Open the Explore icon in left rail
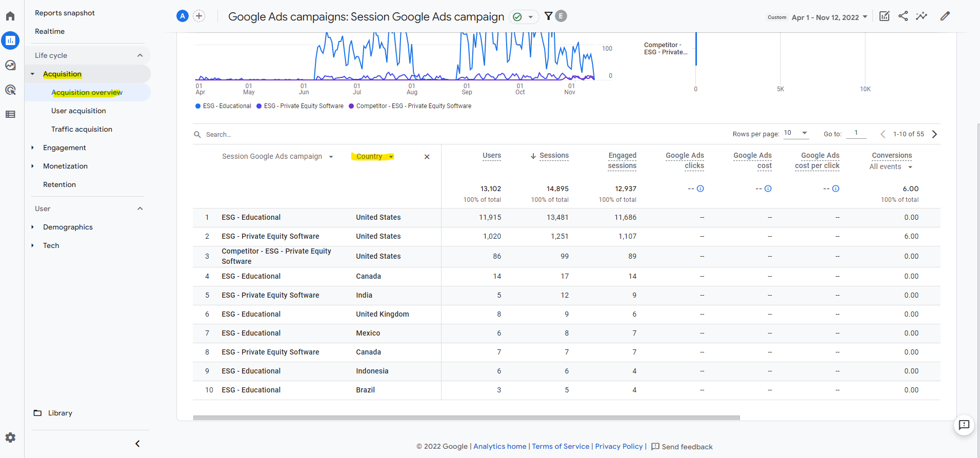The height and width of the screenshot is (458, 980). [x=10, y=65]
